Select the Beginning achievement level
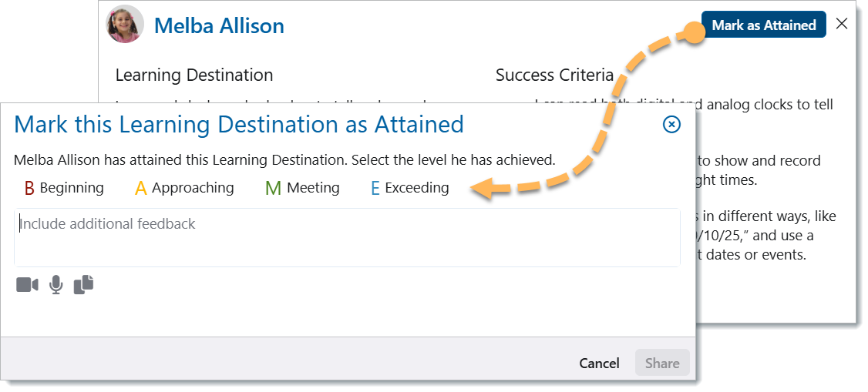This screenshot has height=392, width=868. pos(72,188)
